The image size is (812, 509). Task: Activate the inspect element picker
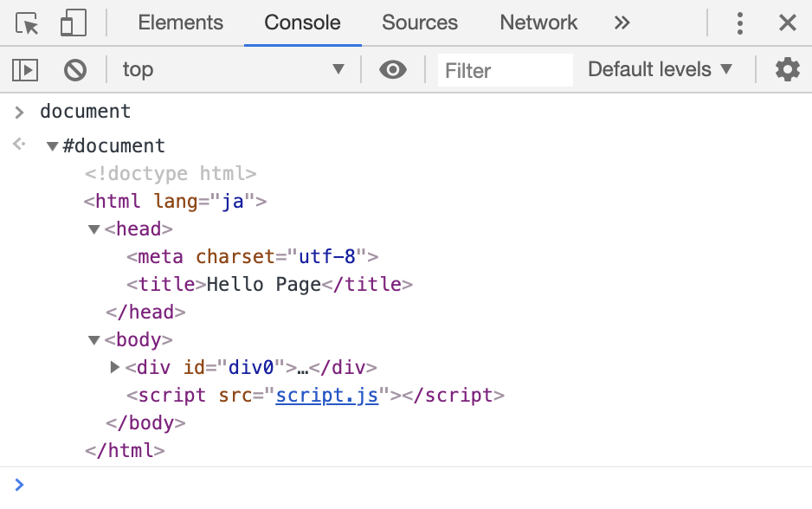click(28, 23)
